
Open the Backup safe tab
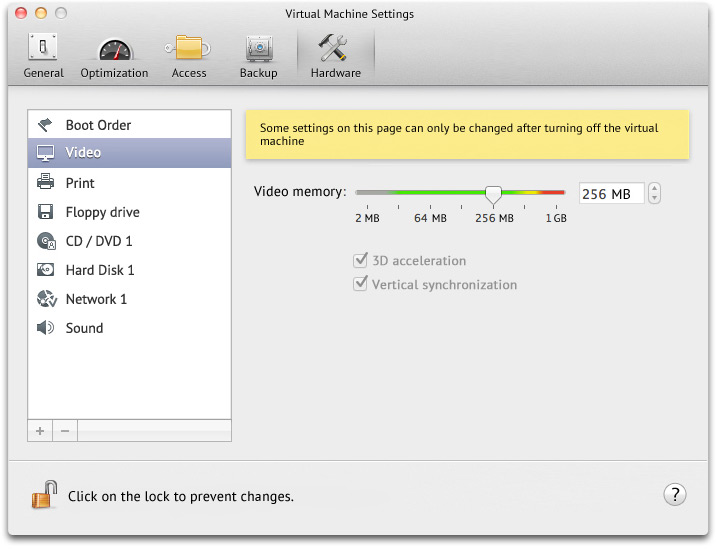[258, 57]
